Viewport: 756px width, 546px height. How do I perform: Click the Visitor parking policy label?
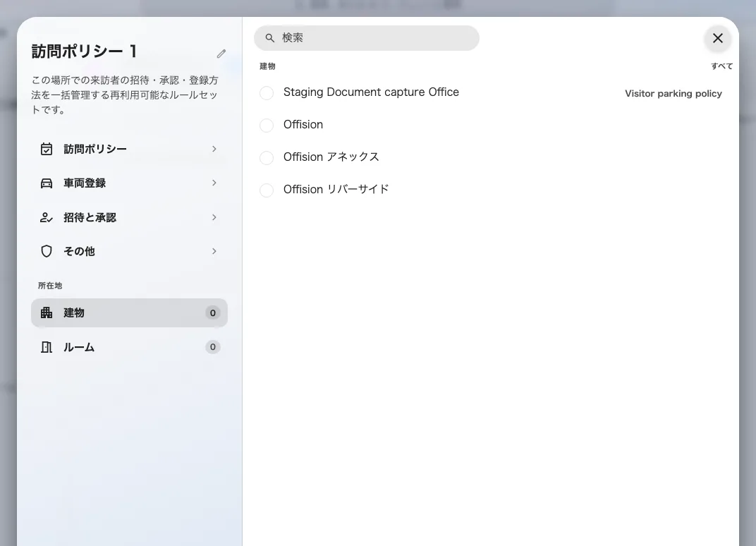click(673, 94)
